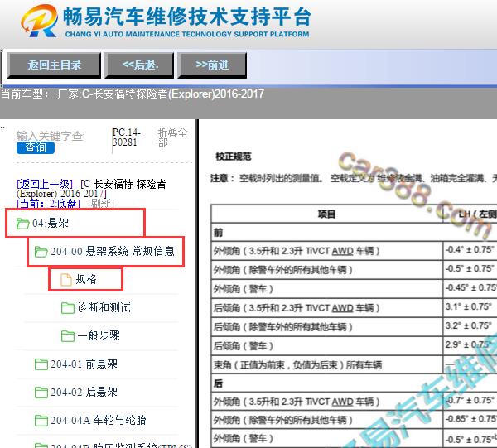The width and height of the screenshot is (497, 448).
Task: Click the 2.9° ± 0.75 value cell
Action: coord(470,344)
